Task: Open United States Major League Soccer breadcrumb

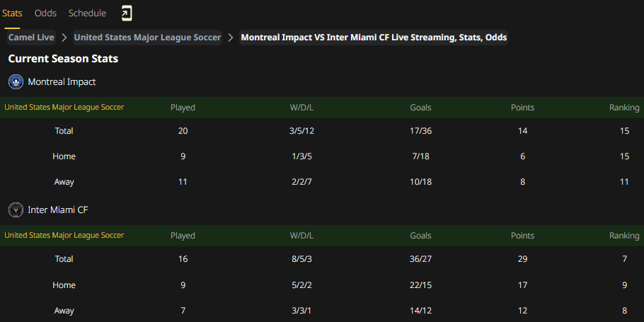Action: [147, 38]
